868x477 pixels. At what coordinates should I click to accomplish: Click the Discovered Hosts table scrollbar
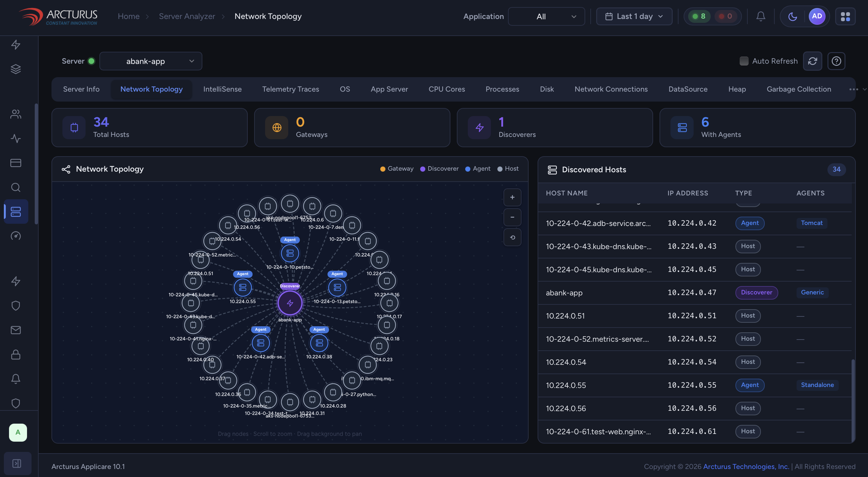point(853,401)
